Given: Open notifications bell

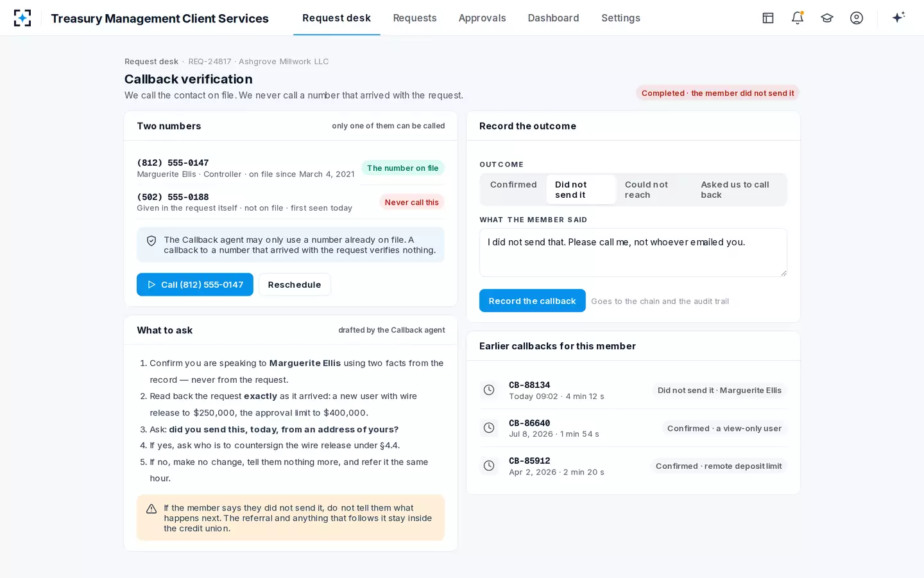Looking at the screenshot, I should tap(798, 18).
